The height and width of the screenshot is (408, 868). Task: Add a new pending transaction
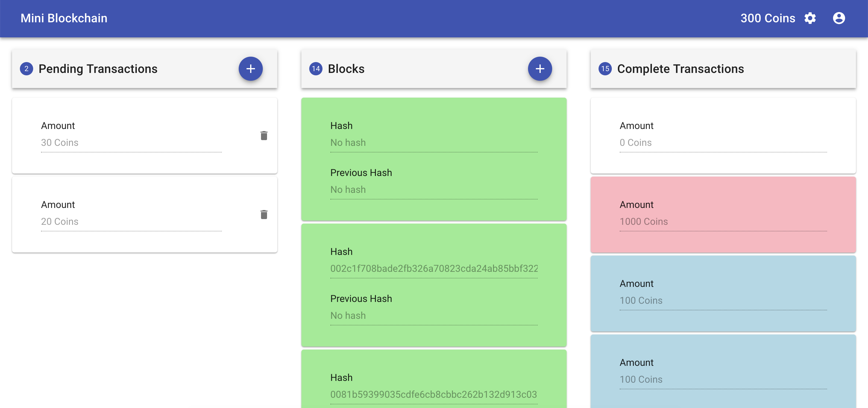[x=250, y=69]
